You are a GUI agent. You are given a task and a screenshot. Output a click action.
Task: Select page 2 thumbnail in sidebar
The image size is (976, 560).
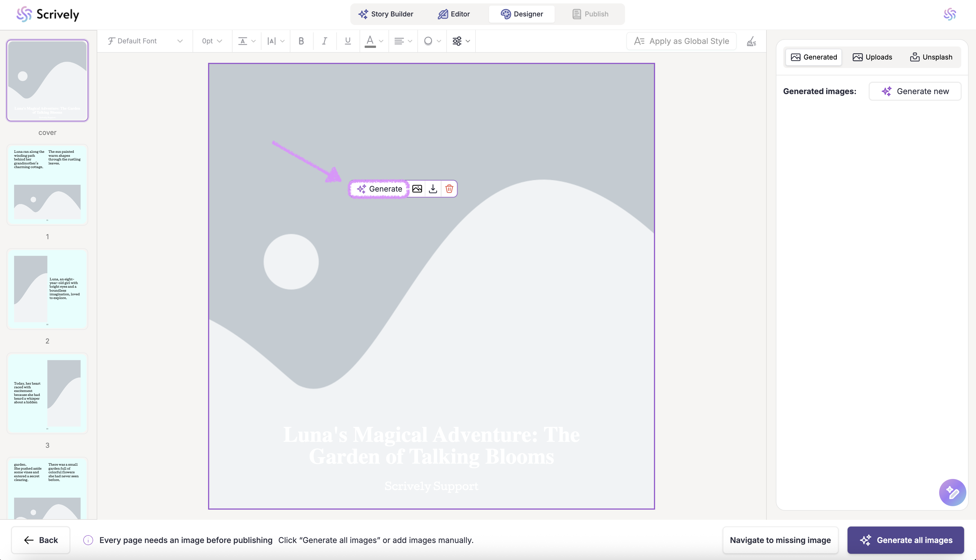47,289
